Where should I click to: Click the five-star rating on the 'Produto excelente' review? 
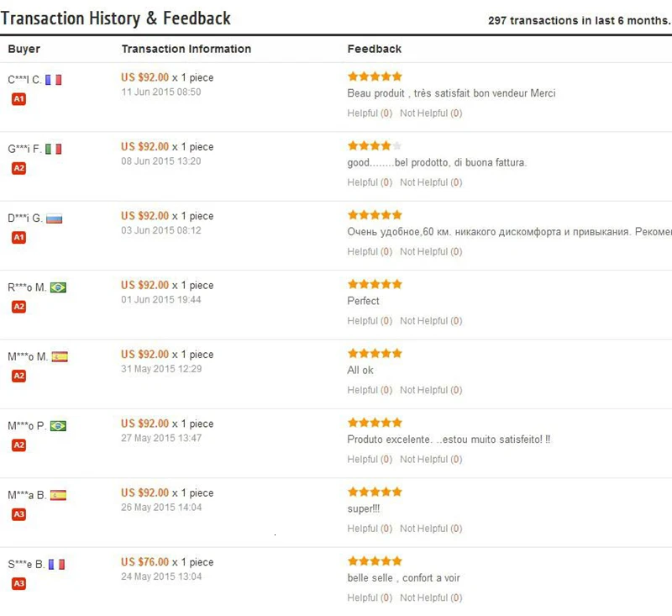click(x=375, y=423)
